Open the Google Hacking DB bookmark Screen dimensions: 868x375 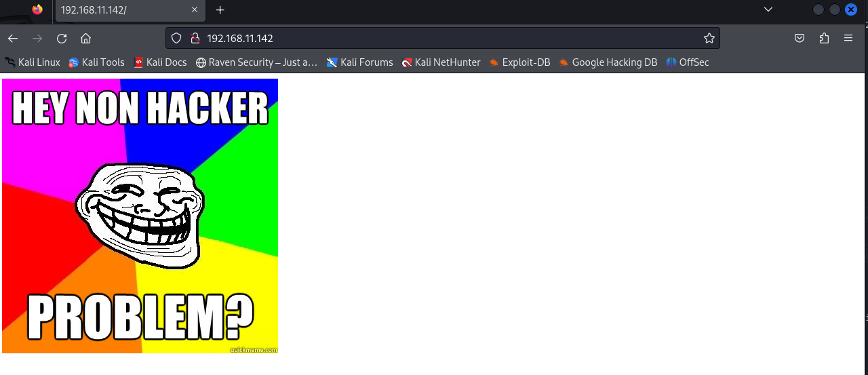point(608,62)
